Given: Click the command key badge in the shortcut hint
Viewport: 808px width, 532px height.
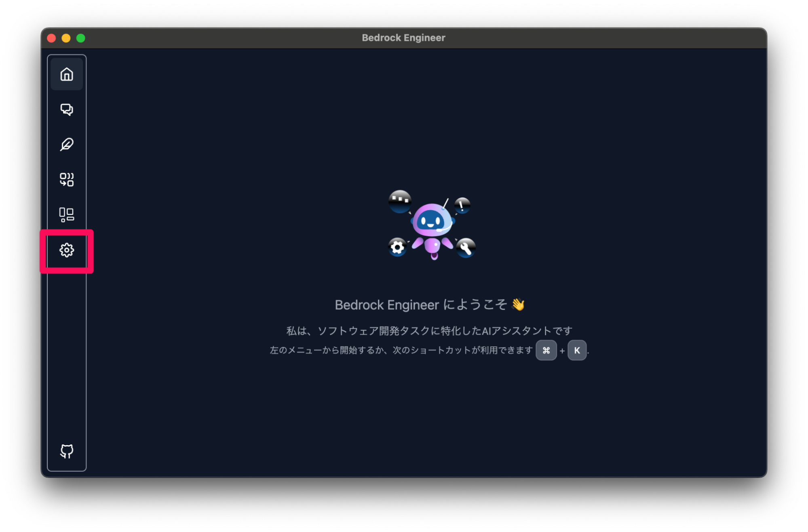Looking at the screenshot, I should tap(546, 350).
